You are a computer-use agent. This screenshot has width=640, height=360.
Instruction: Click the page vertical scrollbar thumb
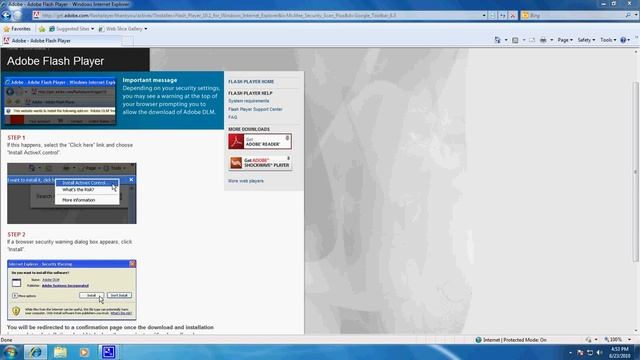(x=636, y=171)
